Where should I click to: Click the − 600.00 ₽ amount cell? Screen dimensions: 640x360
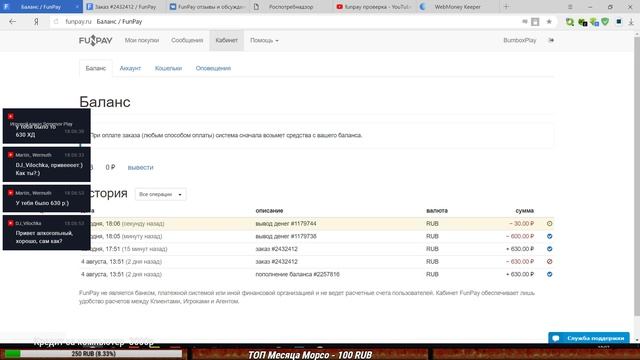click(520, 236)
